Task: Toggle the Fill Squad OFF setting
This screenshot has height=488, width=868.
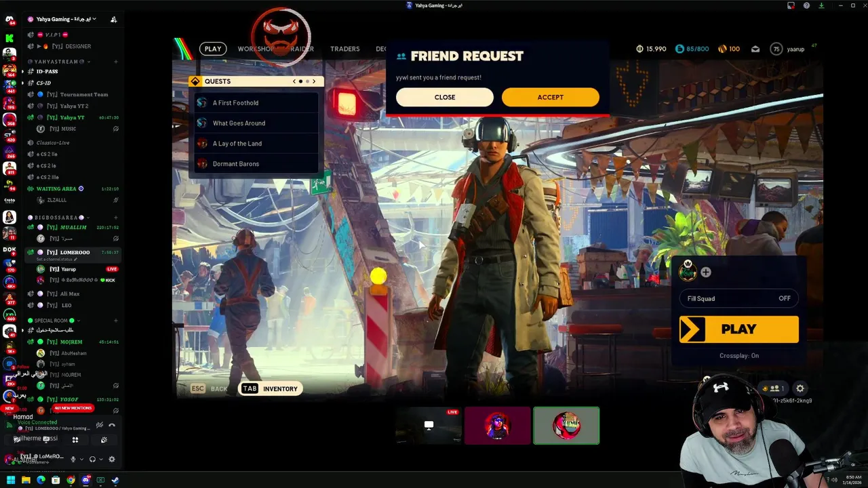Action: (739, 298)
